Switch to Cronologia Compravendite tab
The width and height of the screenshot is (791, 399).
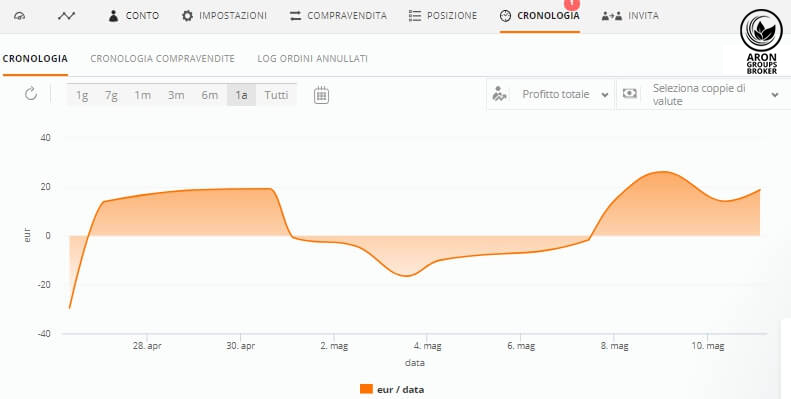[x=162, y=59]
